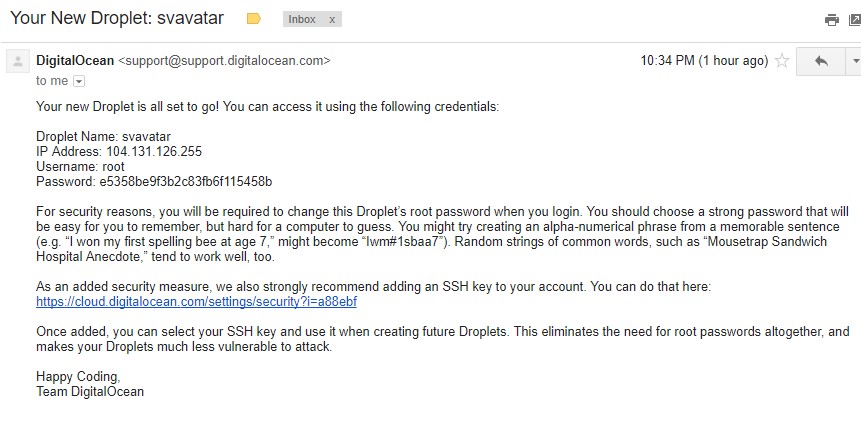This screenshot has width=861, height=423.
Task: Click the IP address 104.131.126.255
Action: (x=154, y=152)
